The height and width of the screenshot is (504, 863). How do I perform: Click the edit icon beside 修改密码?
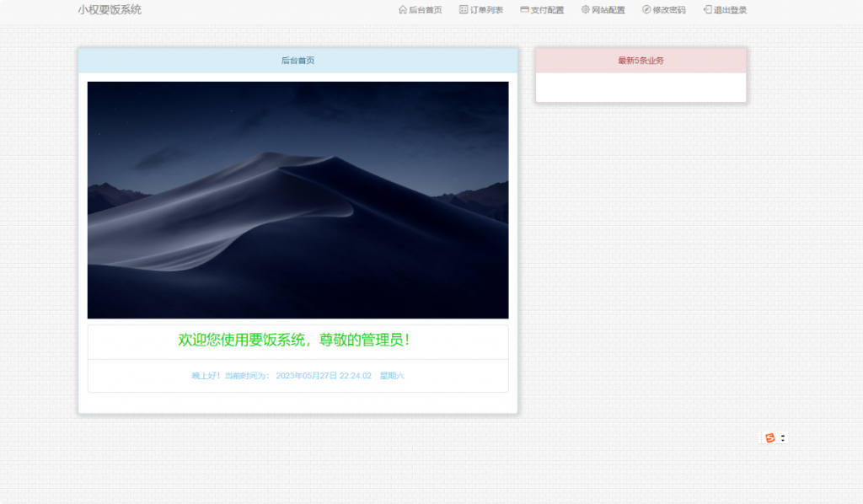tap(646, 9)
